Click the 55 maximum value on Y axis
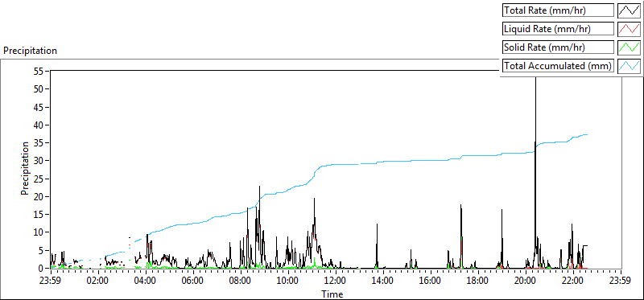This screenshot has width=644, height=300. coord(39,71)
